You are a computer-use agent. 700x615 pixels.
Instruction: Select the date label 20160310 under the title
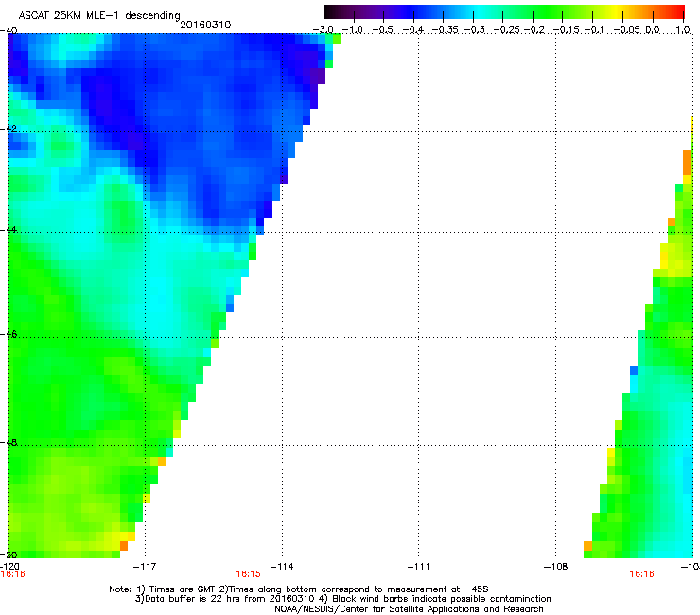tap(205, 25)
